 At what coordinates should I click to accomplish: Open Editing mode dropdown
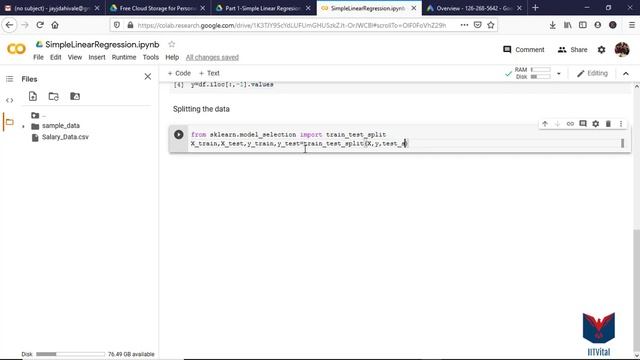tap(592, 73)
